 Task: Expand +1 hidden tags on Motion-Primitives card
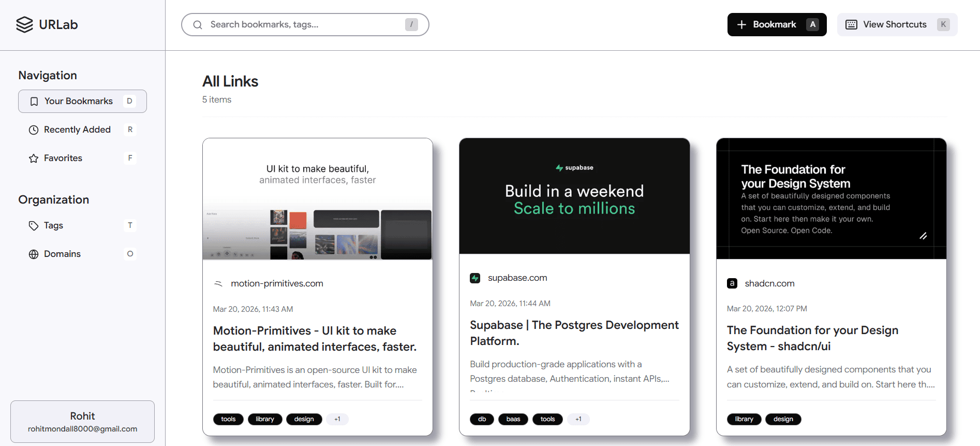(x=337, y=419)
